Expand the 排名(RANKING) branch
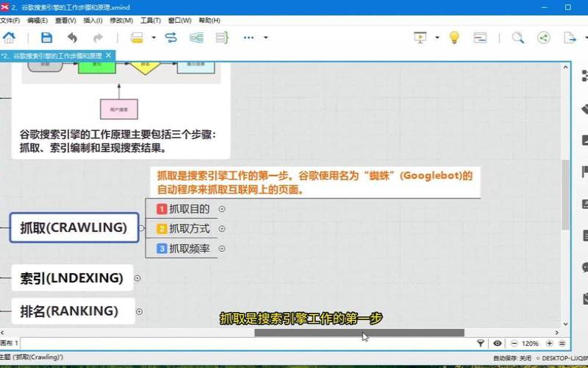 point(139,311)
